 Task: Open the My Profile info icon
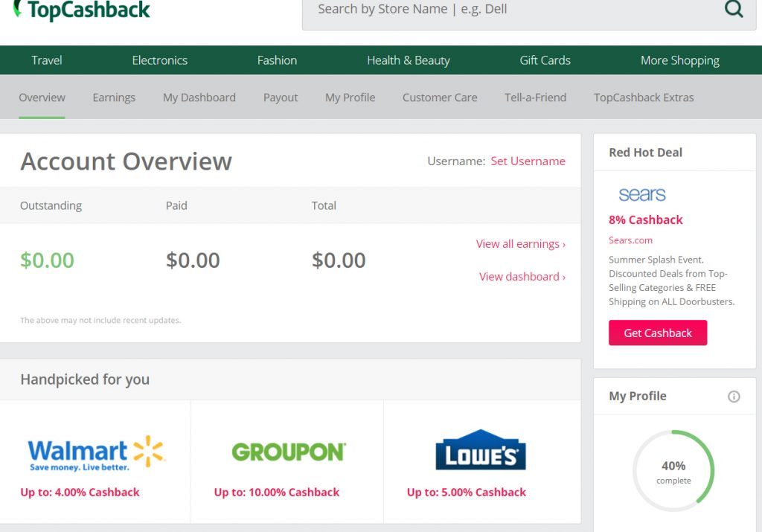pyautogui.click(x=734, y=397)
